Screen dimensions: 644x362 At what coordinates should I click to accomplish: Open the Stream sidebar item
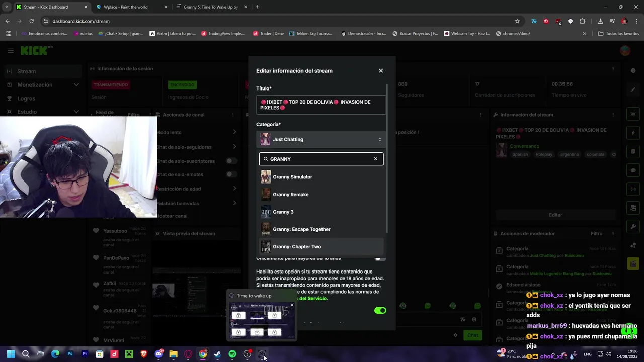point(42,71)
